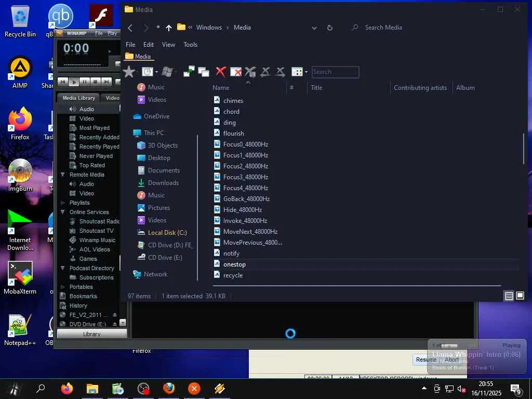Switch to large icons view toggle
Screen dimensions: 532x399
click(x=520, y=296)
